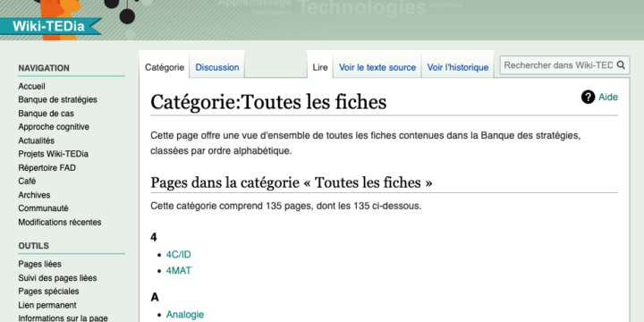Open Suivi des pages liées link

click(57, 278)
